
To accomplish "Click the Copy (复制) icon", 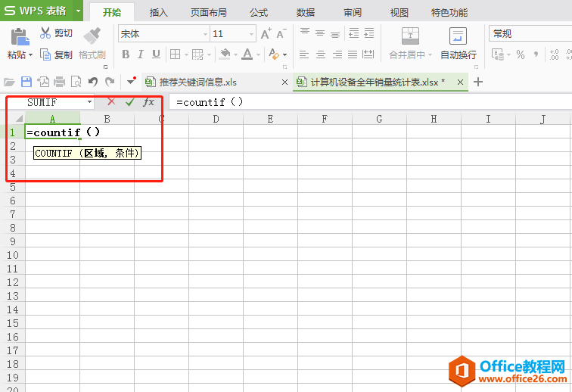I will 45,54.
